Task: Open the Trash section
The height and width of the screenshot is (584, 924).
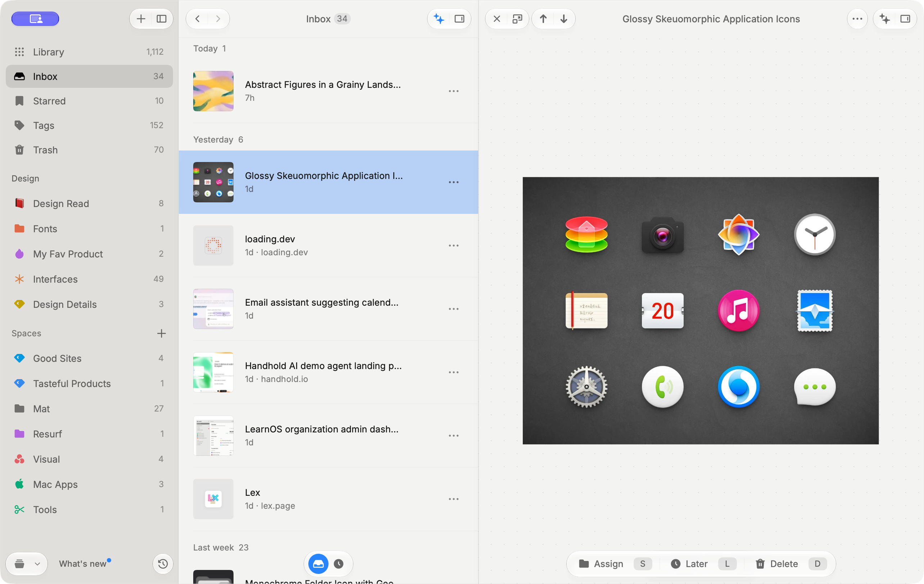Action: point(89,150)
